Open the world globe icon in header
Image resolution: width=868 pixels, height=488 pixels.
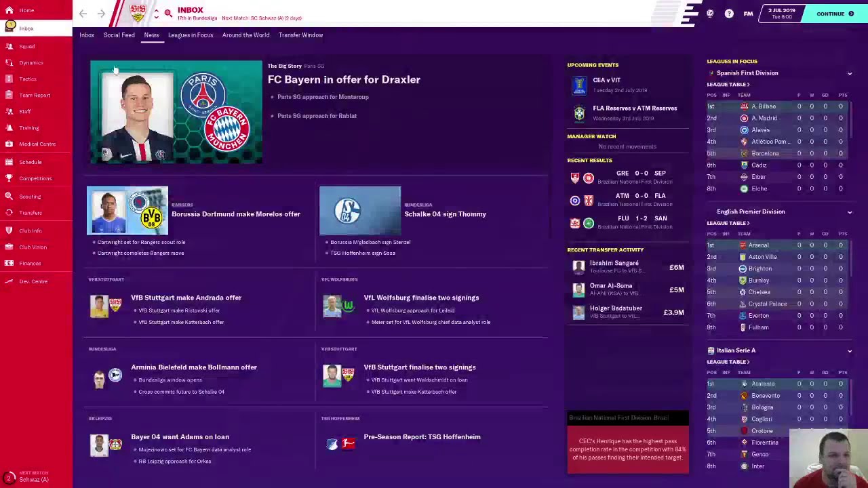pos(710,14)
